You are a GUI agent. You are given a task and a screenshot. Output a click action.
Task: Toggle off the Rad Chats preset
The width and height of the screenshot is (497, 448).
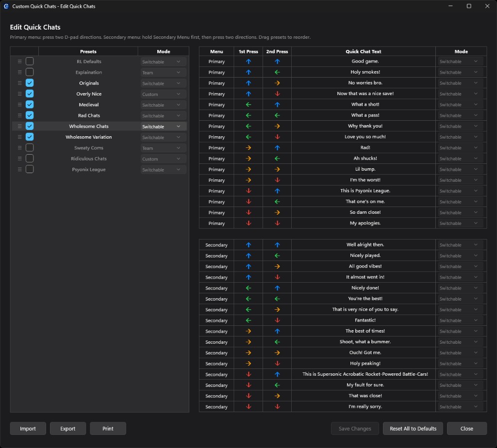30,115
